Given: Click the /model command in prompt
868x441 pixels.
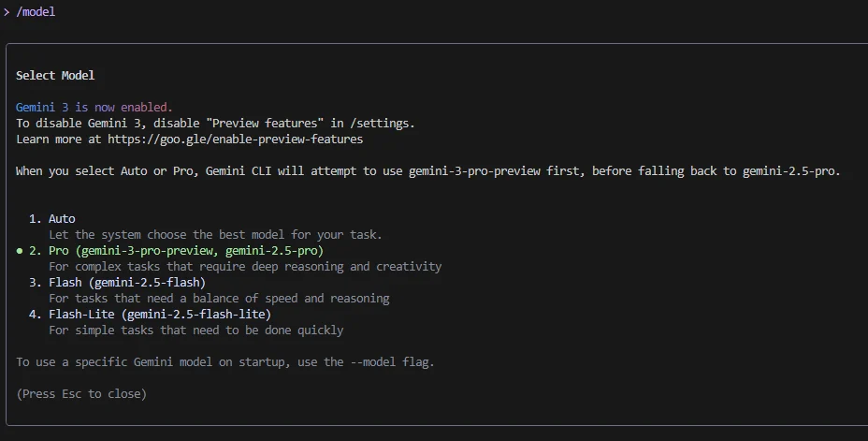Looking at the screenshot, I should point(36,11).
